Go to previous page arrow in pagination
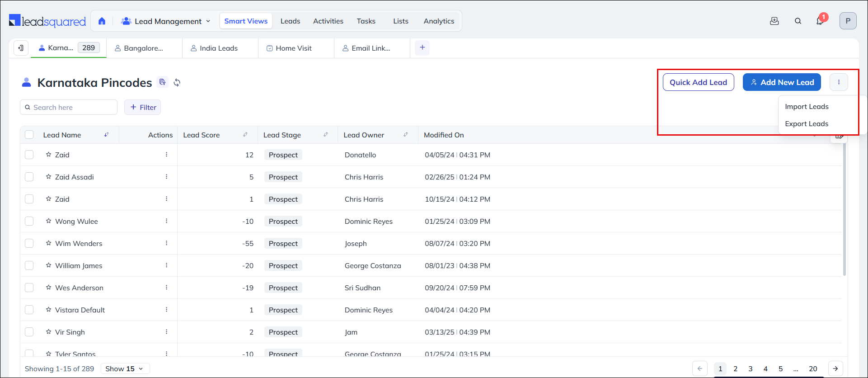 700,369
